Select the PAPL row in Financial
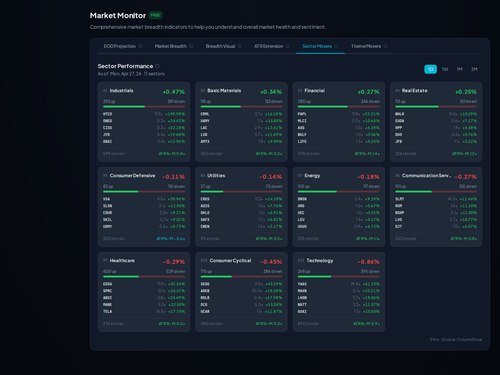The image size is (500, 375). click(339, 114)
